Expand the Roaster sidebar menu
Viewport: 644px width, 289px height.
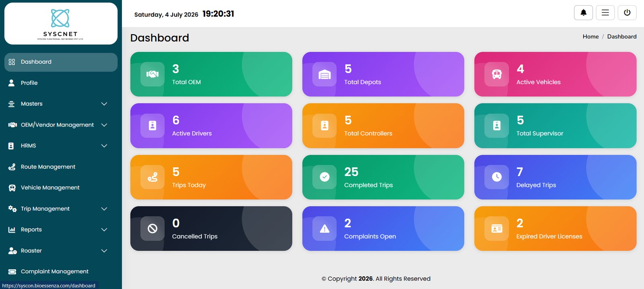coord(61,251)
